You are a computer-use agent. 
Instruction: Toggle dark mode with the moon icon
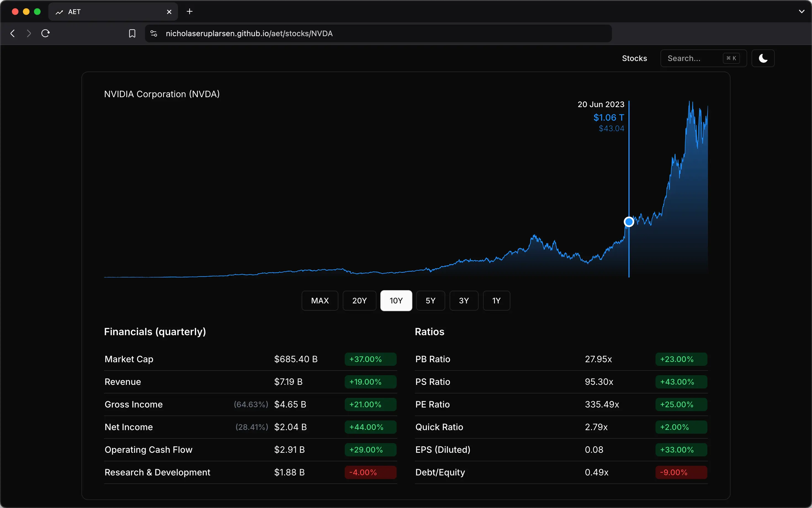tap(763, 58)
